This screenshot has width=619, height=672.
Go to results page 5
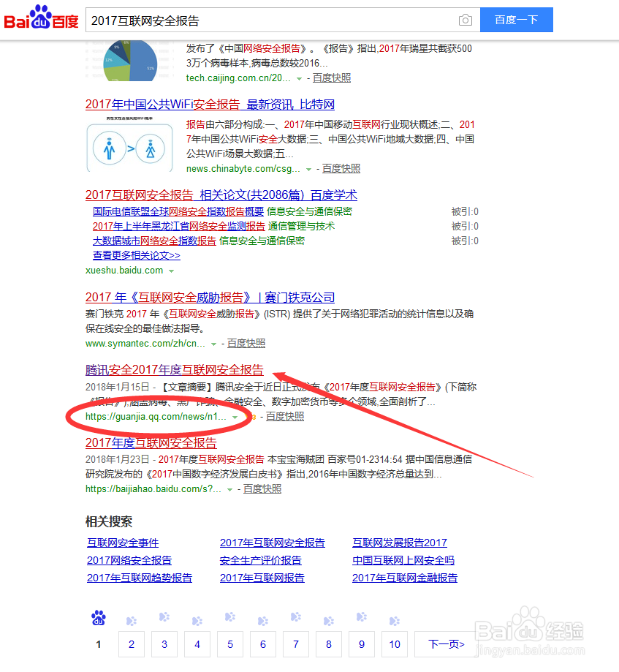pos(230,644)
